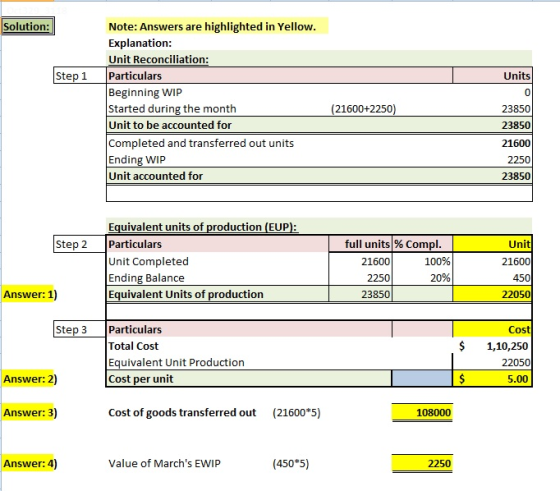Select the 'Equivalent Unit Production' label

tap(176, 362)
